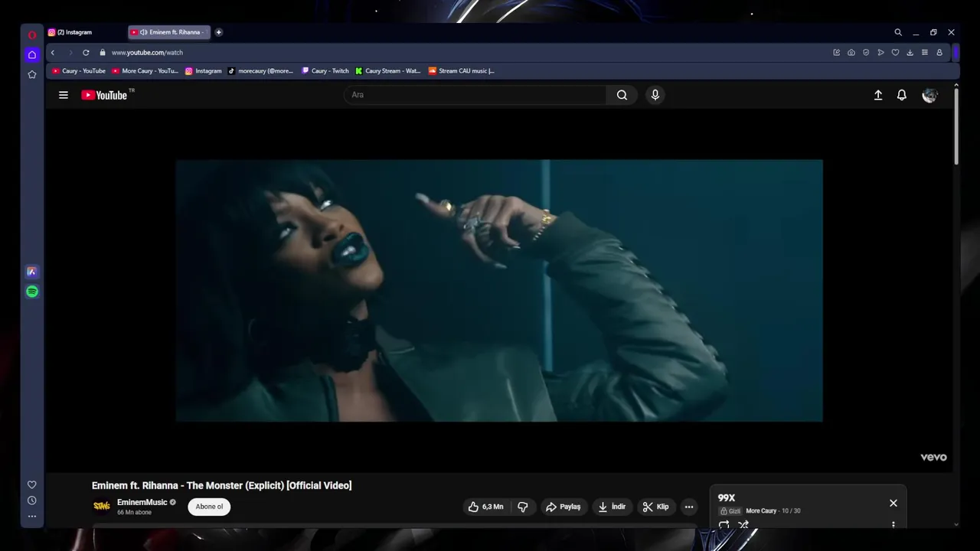Open Instagram bookmark in bookmarks bar
The width and height of the screenshot is (980, 551).
pyautogui.click(x=204, y=70)
